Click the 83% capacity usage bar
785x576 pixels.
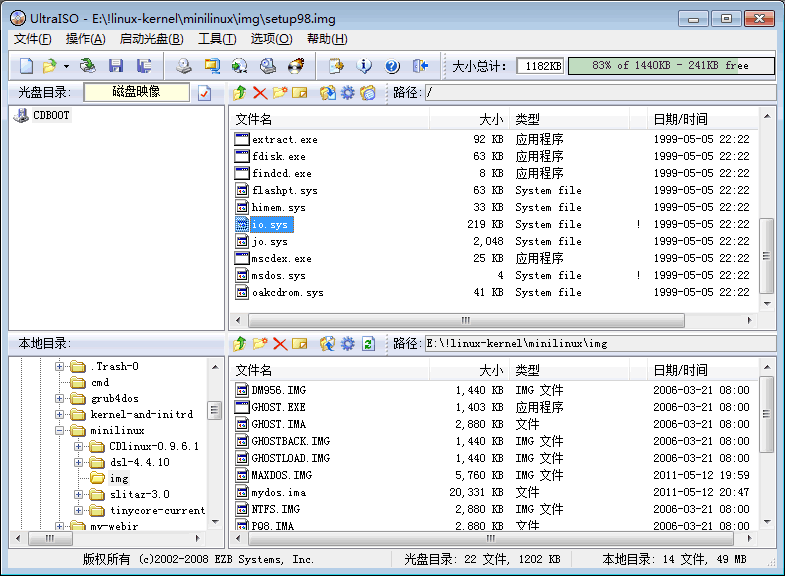coord(671,66)
